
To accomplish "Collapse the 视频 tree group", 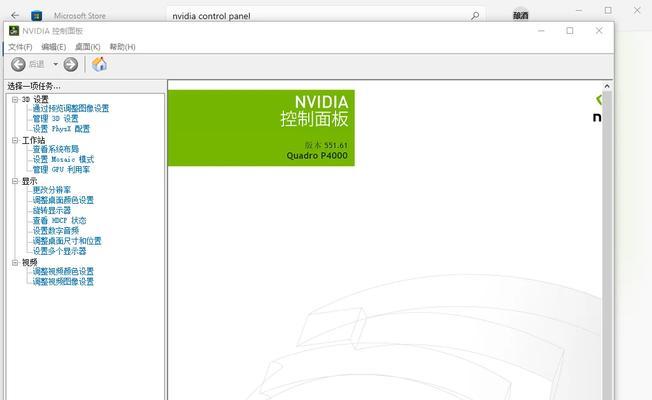I will click(x=15, y=262).
